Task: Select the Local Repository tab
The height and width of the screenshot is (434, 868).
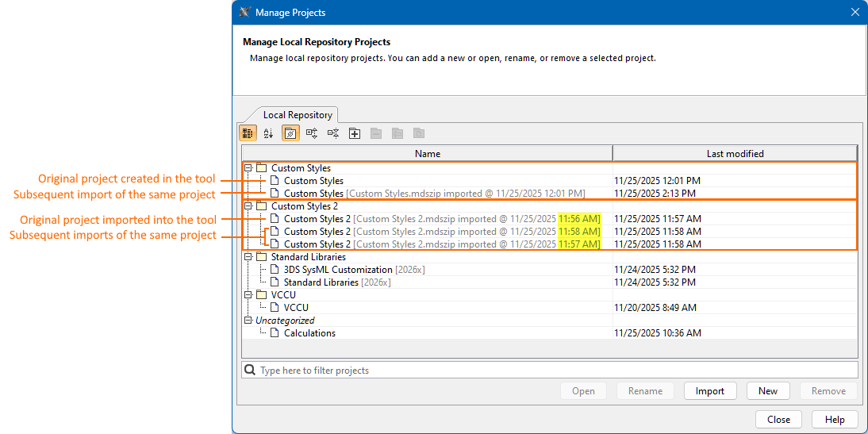Action: [x=298, y=115]
